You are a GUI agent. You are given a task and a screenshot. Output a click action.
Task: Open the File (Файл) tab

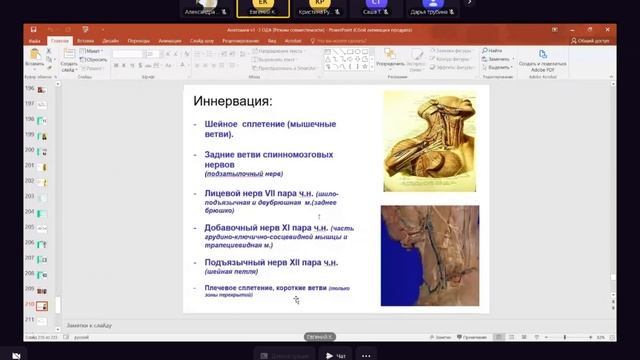35,41
